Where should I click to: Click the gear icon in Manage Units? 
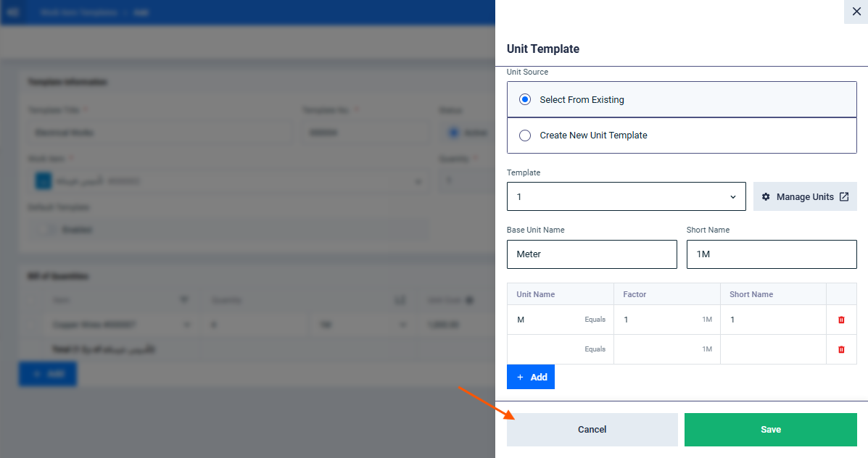click(x=766, y=197)
